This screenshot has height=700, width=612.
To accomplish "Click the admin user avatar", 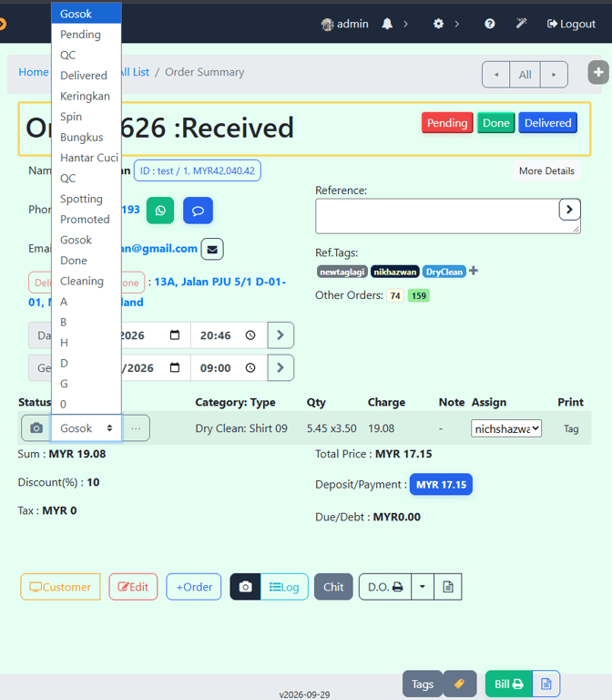I will pyautogui.click(x=328, y=24).
